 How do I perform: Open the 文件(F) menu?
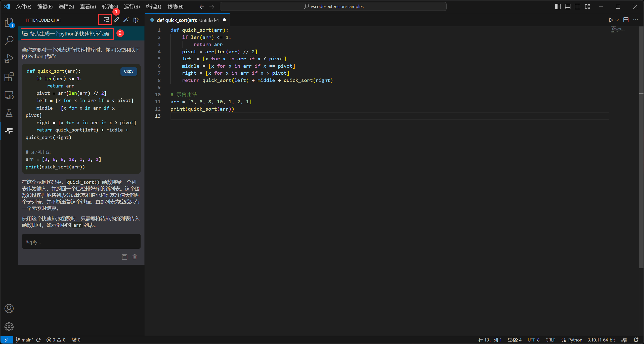[24, 7]
